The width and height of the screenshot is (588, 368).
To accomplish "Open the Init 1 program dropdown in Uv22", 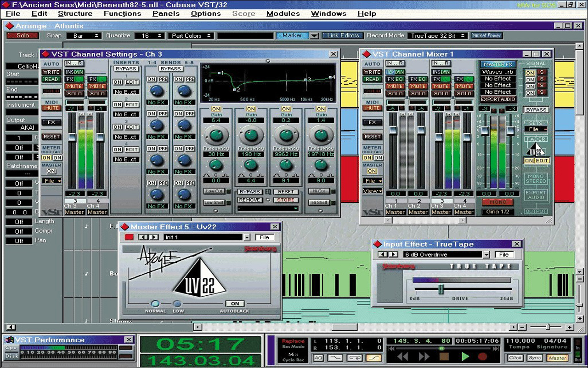I will tap(247, 237).
